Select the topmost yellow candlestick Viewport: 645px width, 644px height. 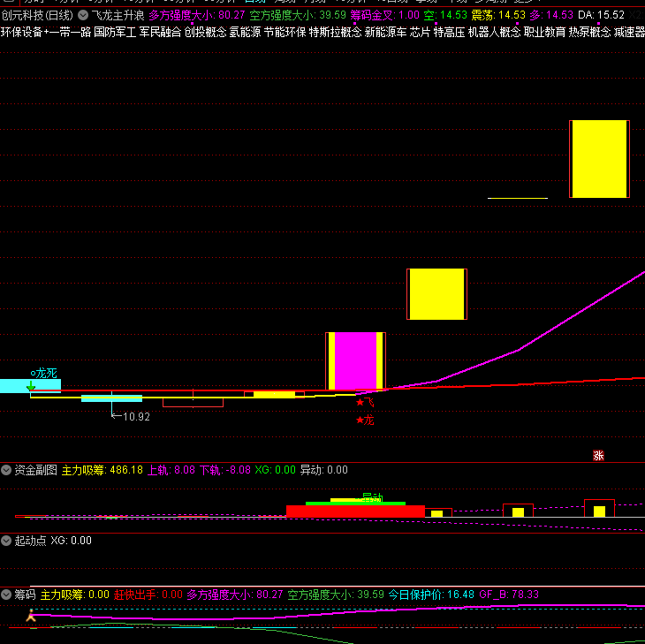(599, 159)
